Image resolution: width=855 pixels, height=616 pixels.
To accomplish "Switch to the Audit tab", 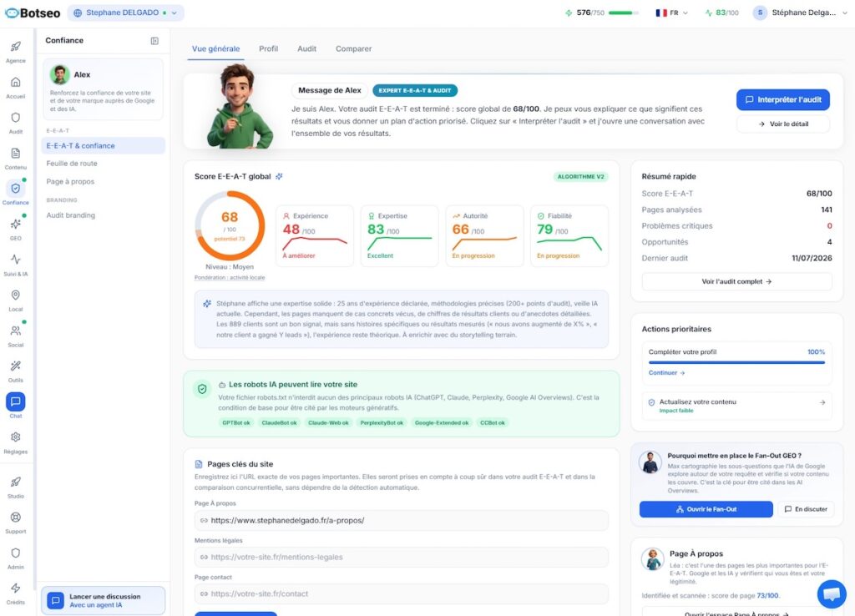I will (307, 48).
